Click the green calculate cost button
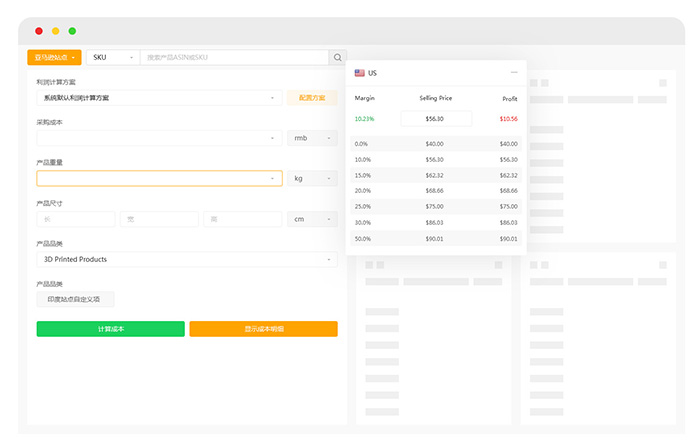 click(x=110, y=329)
